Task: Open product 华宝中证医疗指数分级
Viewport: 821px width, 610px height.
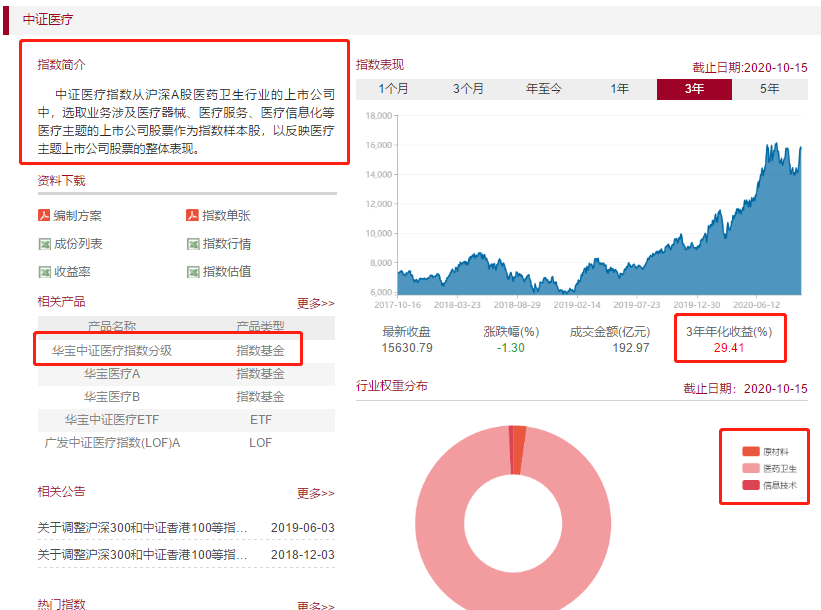Action: (112, 351)
